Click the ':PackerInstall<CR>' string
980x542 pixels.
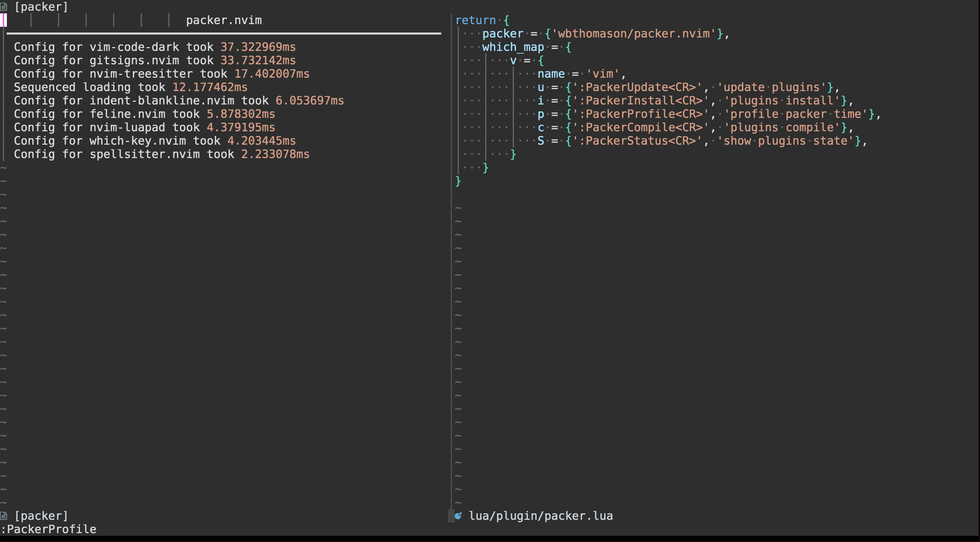(640, 101)
